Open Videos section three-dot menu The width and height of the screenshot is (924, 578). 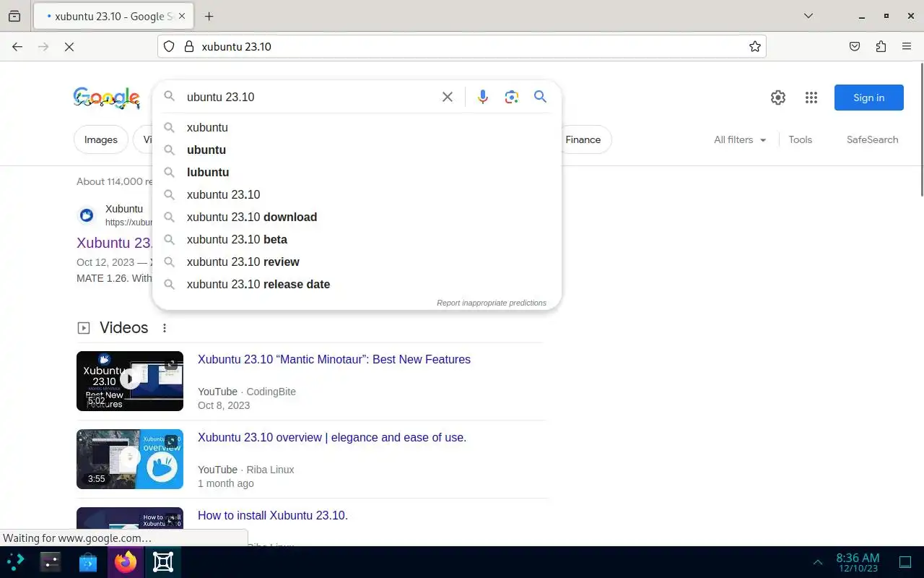[x=165, y=328]
